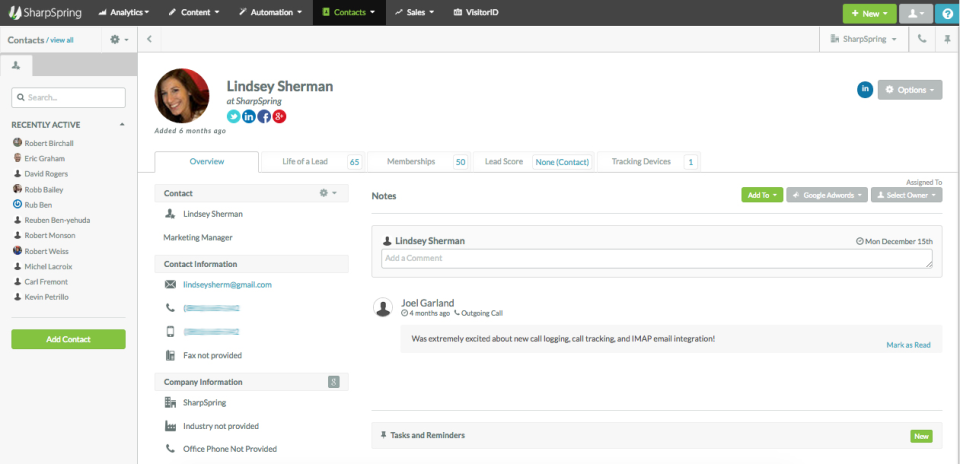The height and width of the screenshot is (464, 960).
Task: Click the Google icon in Company Information header
Action: (x=334, y=382)
